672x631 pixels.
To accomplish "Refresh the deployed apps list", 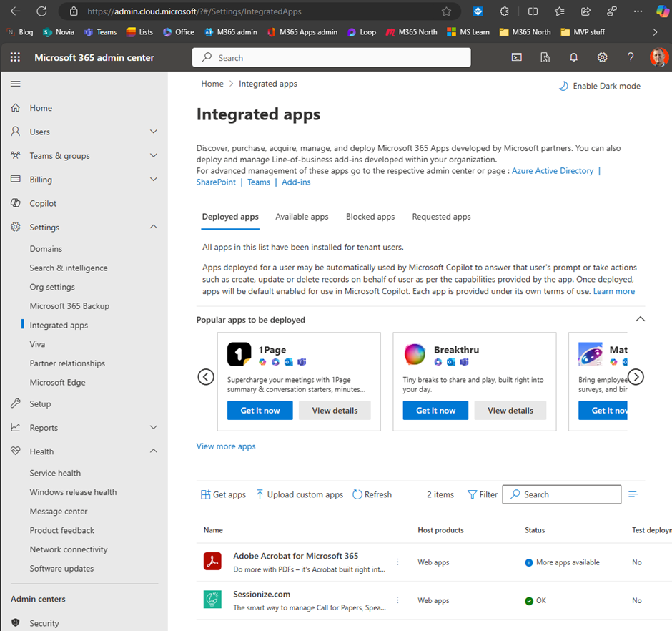I will pyautogui.click(x=372, y=494).
